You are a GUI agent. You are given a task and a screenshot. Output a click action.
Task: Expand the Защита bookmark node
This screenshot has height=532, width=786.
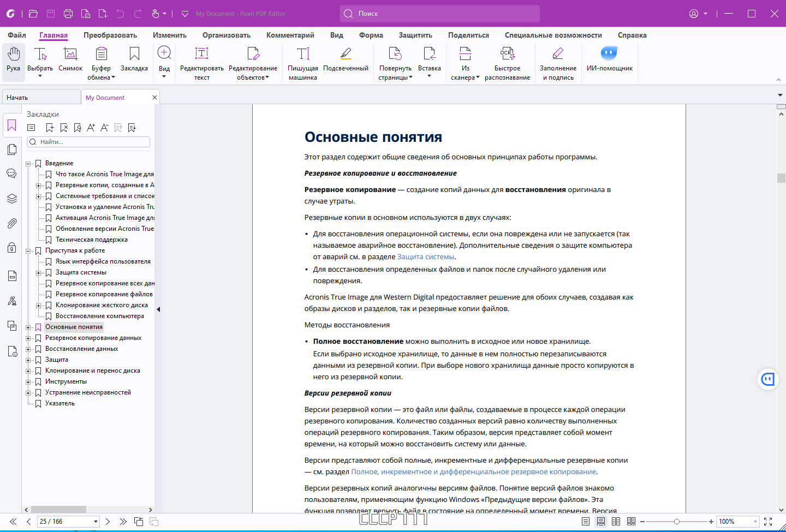pyautogui.click(x=28, y=360)
